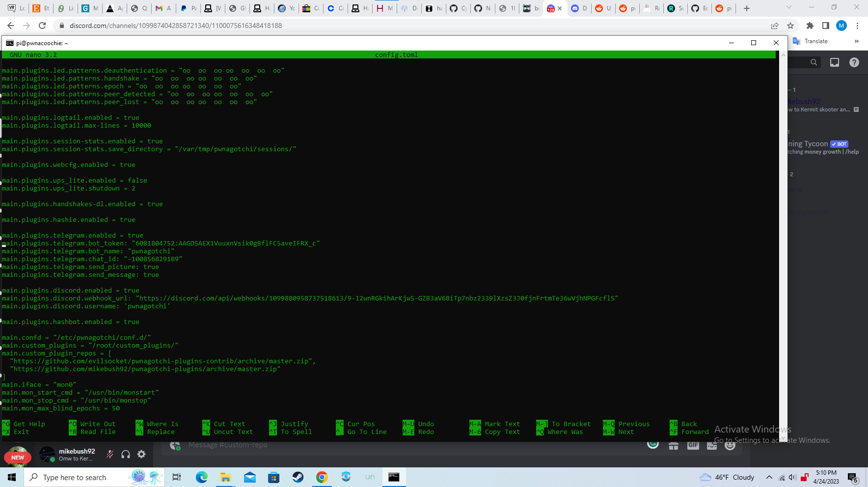Switch to the YouTube browser tab
The image size is (868, 487).
[286, 8]
